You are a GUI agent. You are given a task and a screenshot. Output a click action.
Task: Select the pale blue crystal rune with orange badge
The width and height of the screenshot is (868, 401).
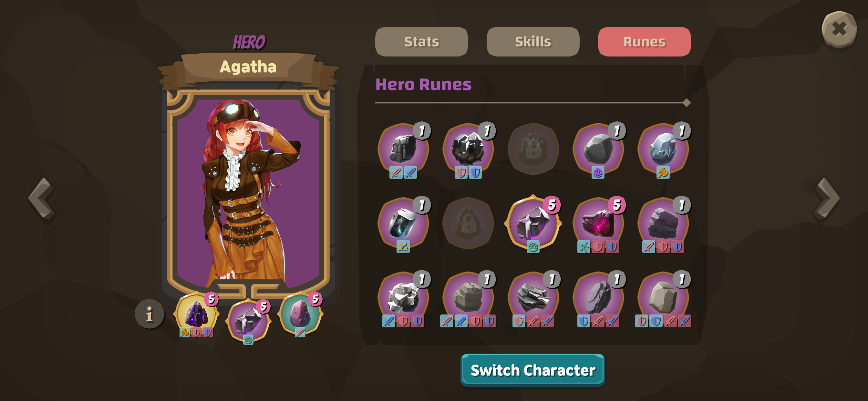pos(663,149)
